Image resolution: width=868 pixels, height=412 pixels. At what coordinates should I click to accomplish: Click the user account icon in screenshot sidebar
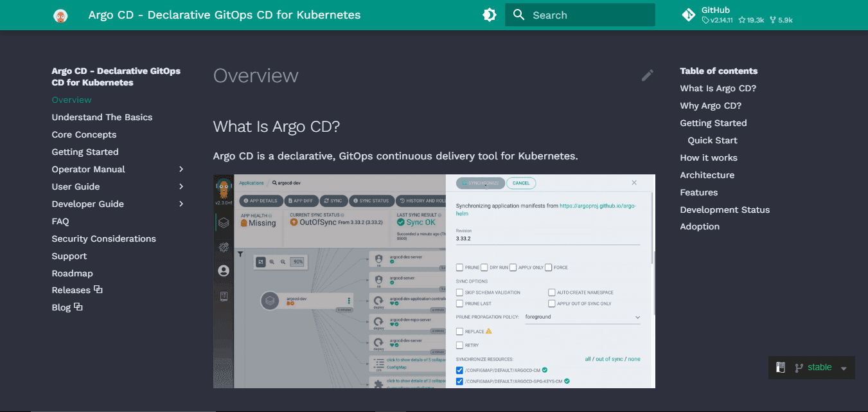point(224,271)
